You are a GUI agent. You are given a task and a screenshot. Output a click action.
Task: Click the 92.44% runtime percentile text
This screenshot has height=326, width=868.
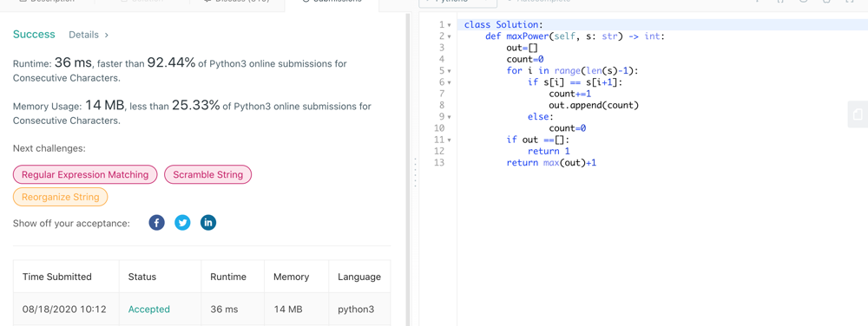tap(171, 63)
